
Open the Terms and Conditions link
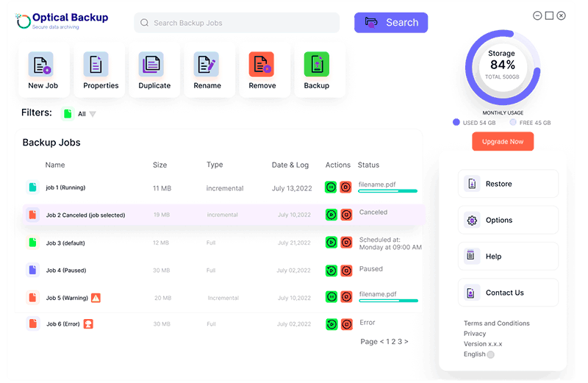point(496,323)
